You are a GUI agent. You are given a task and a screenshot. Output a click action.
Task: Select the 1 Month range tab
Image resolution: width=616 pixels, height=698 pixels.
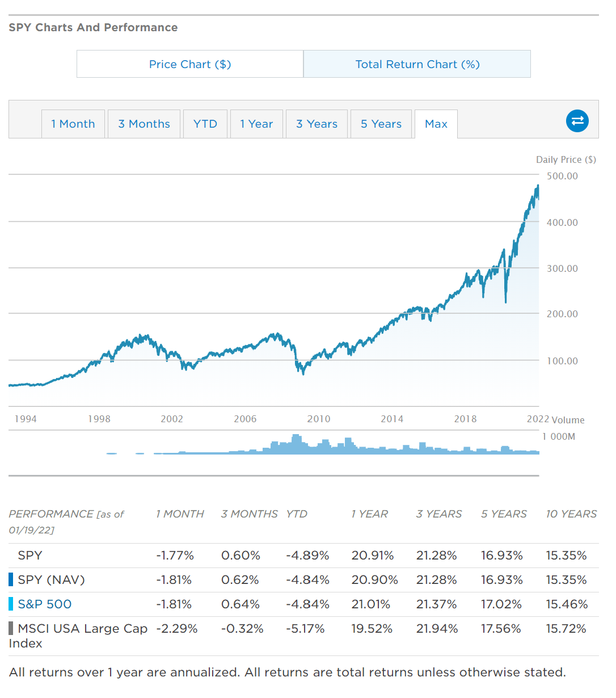coord(73,124)
